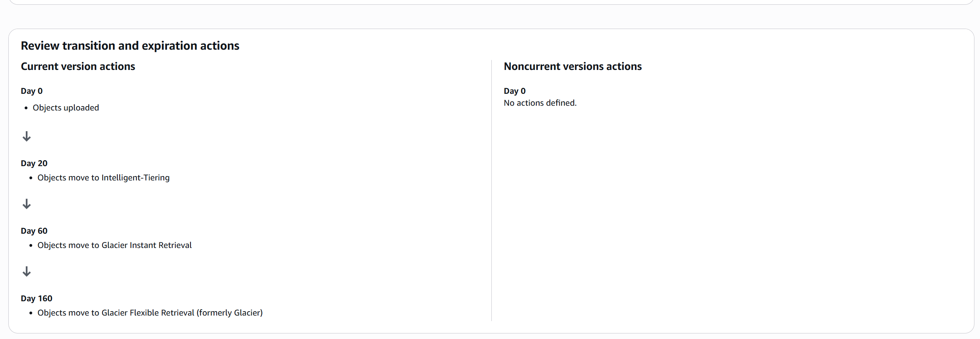This screenshot has width=980, height=339.
Task: Click the down arrow below Intelligent-Tiering step
Action: click(x=27, y=204)
